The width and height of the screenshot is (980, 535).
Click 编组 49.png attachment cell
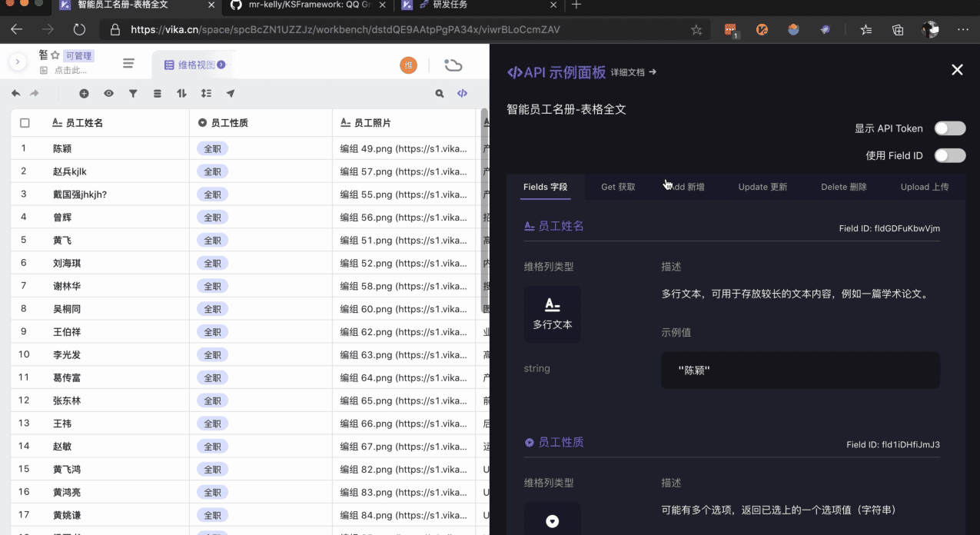click(x=404, y=148)
